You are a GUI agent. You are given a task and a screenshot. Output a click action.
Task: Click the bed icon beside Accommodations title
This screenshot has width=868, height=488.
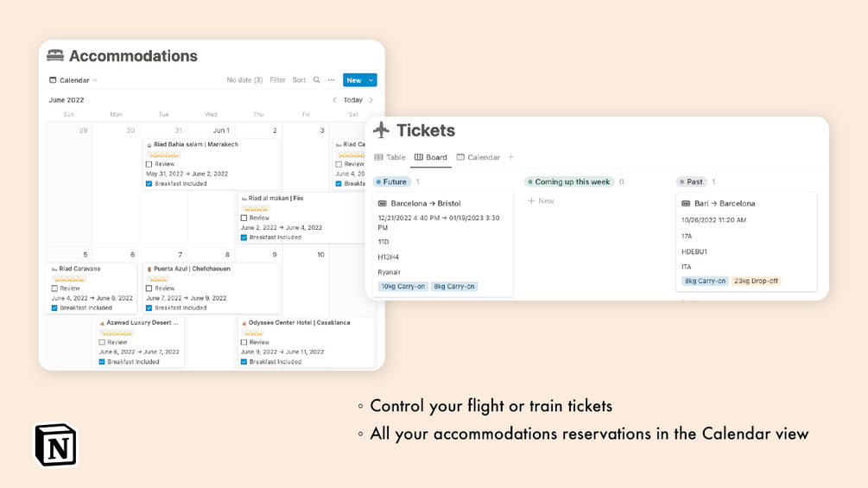[55, 56]
